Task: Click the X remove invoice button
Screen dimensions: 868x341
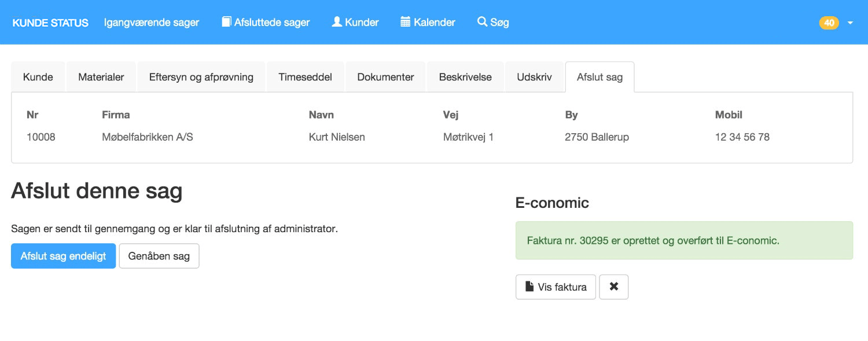Action: [x=614, y=287]
